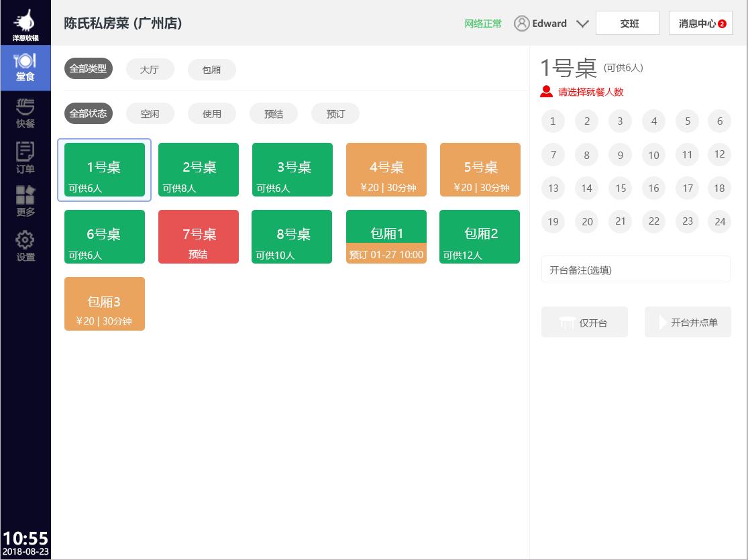Select the 包厢2 room card
Image resolution: width=748 pixels, height=560 pixels.
click(x=480, y=237)
